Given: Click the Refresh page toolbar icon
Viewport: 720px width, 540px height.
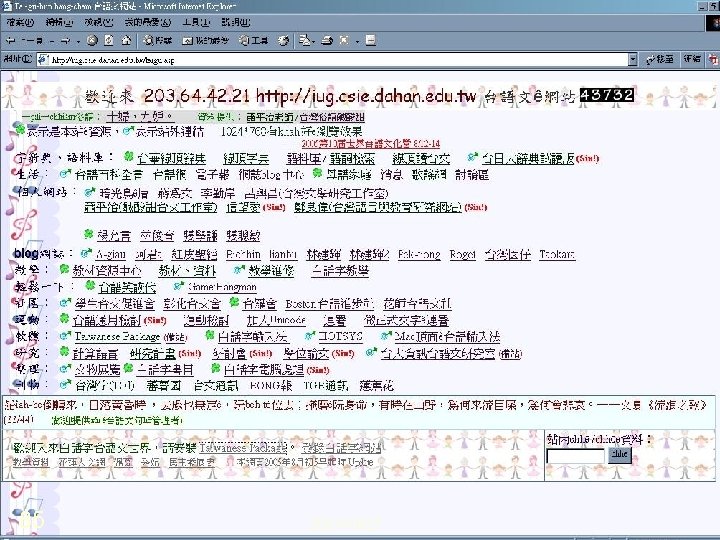Looking at the screenshot, I should pos(109,40).
